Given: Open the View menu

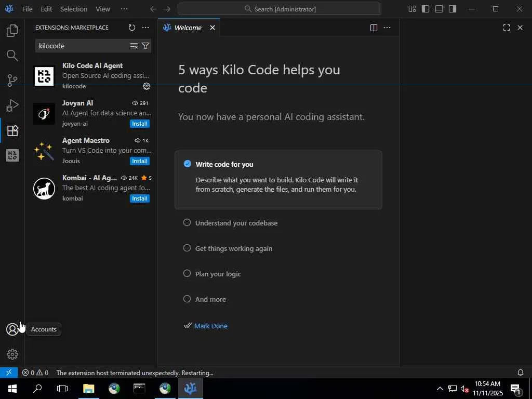Looking at the screenshot, I should 103,9.
